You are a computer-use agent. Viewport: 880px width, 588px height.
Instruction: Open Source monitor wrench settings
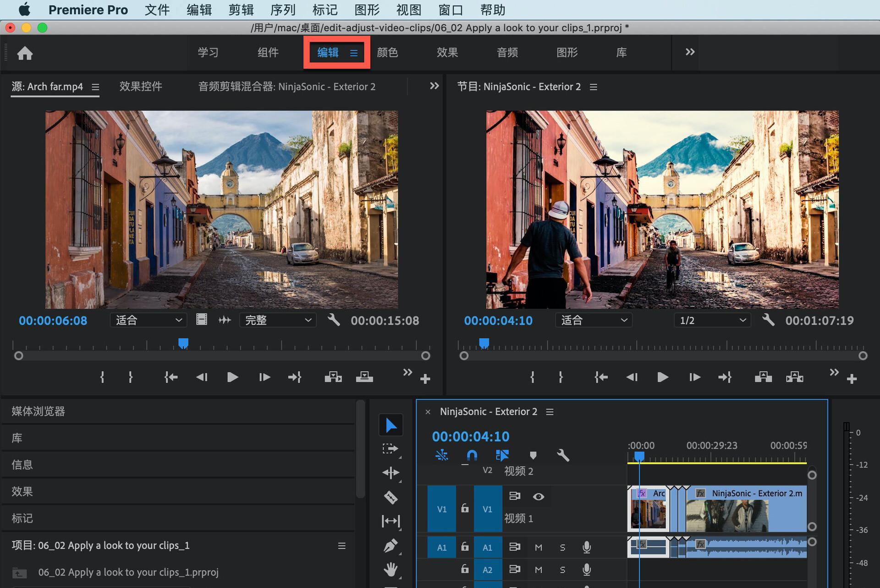point(334,320)
